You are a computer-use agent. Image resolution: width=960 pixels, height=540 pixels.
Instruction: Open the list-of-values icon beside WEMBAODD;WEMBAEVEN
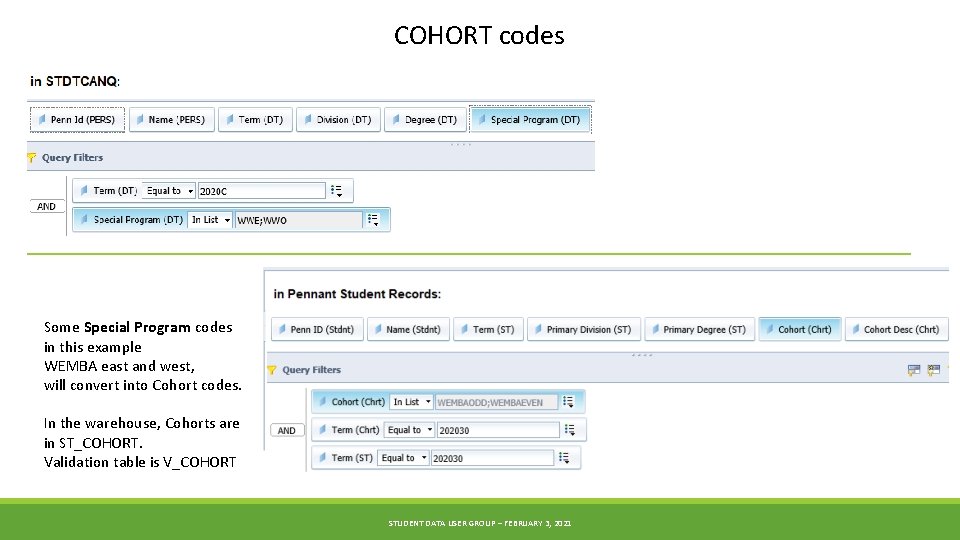click(x=568, y=402)
